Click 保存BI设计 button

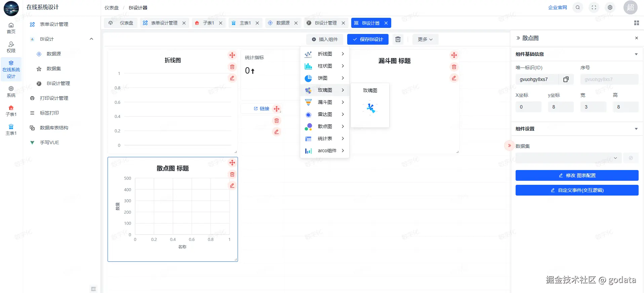click(x=368, y=39)
